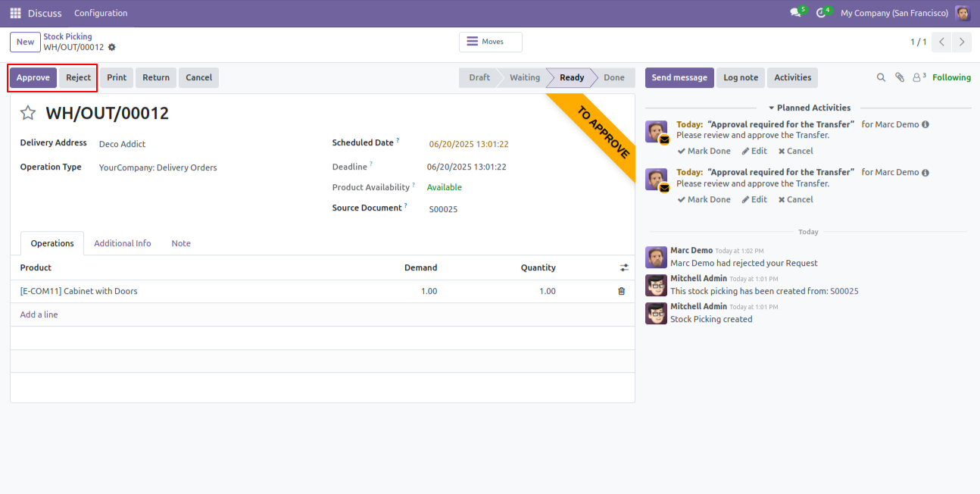Mark Done the first planned activity

(x=704, y=151)
